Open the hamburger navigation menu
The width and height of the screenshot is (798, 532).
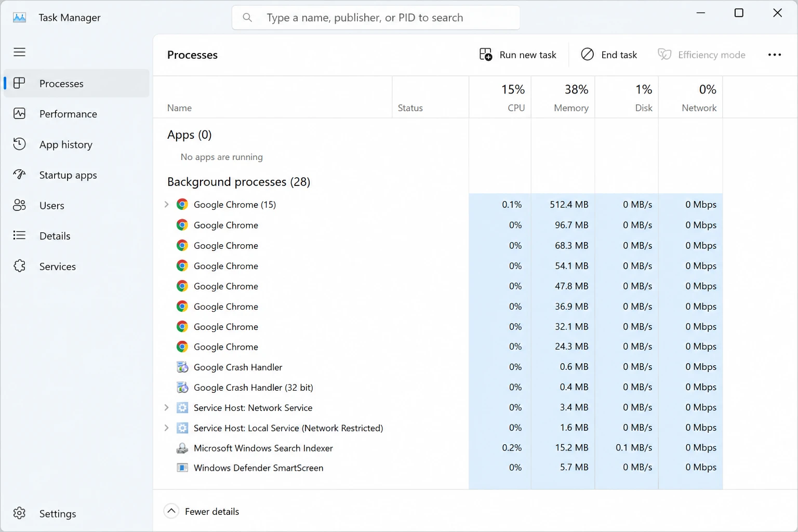coord(19,52)
